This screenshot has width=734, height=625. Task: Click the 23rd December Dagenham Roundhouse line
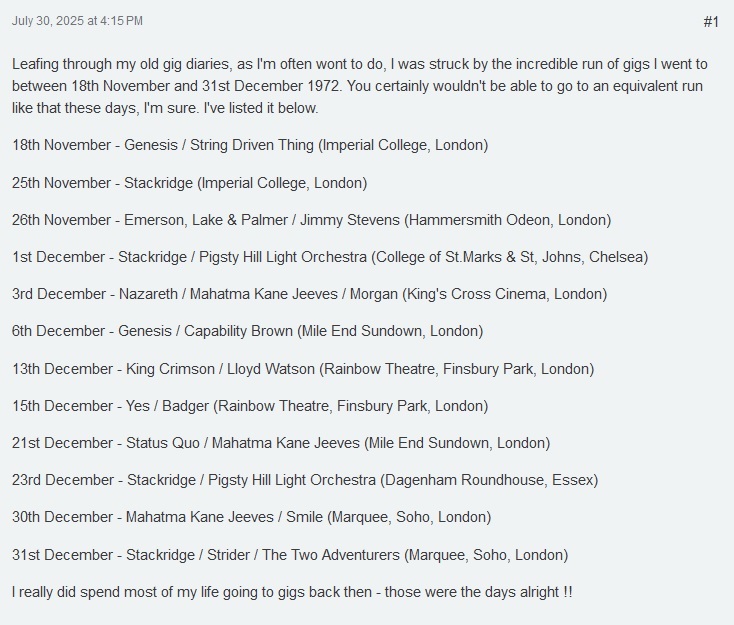tap(305, 480)
